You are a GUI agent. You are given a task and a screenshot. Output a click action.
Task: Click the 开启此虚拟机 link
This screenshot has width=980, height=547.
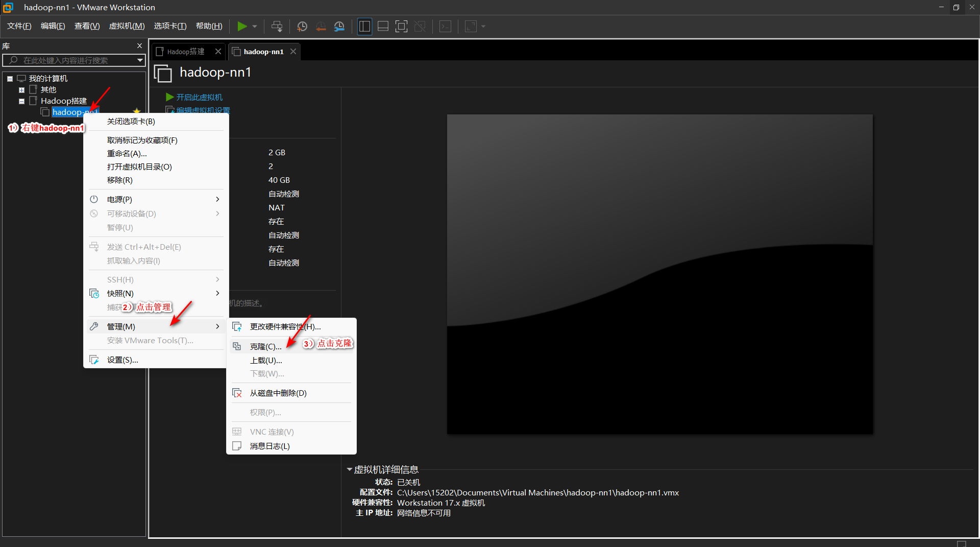tap(199, 97)
